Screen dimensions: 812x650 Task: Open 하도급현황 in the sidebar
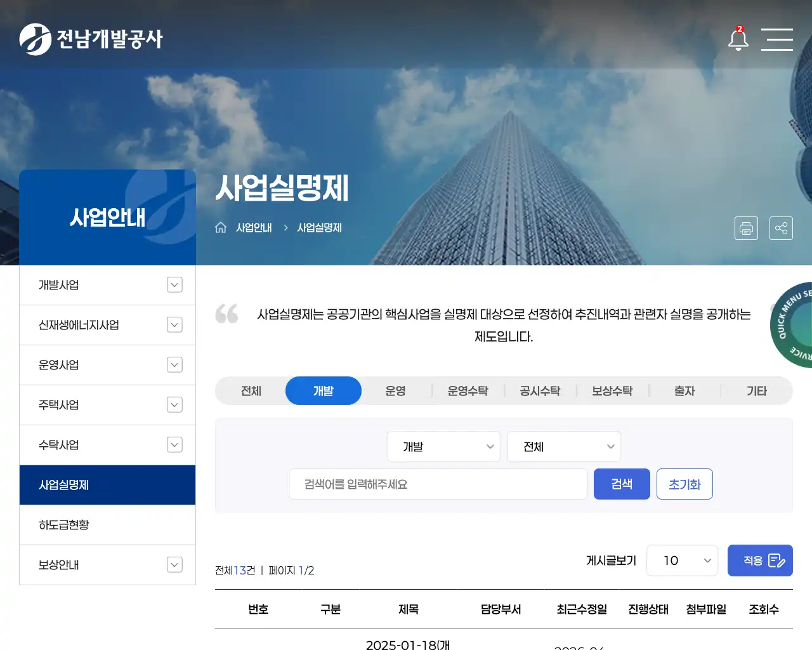[x=107, y=525]
